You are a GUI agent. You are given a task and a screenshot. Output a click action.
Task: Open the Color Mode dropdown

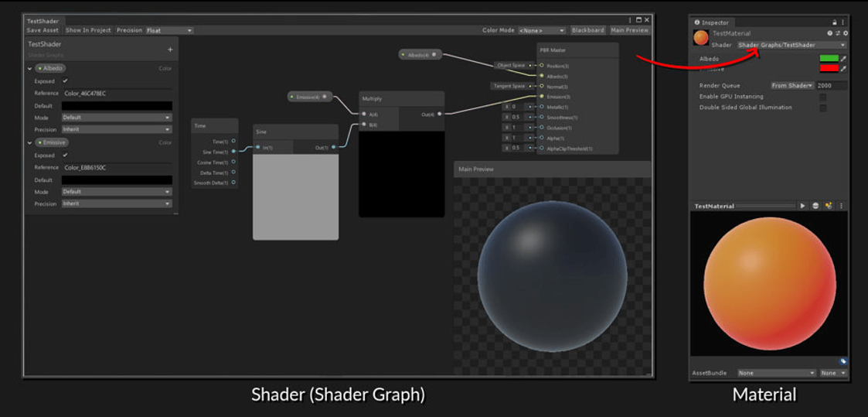(541, 30)
